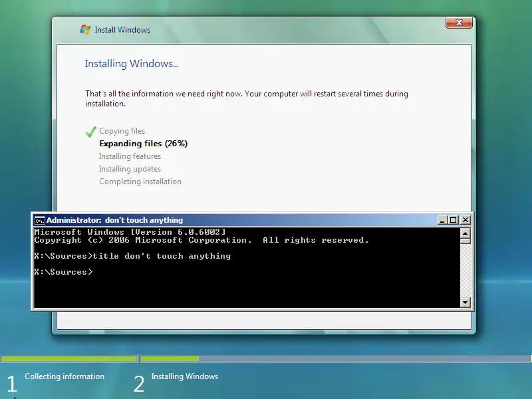Click the 'Installing Windows' stage label at bottom
532x399 pixels.
185,376
